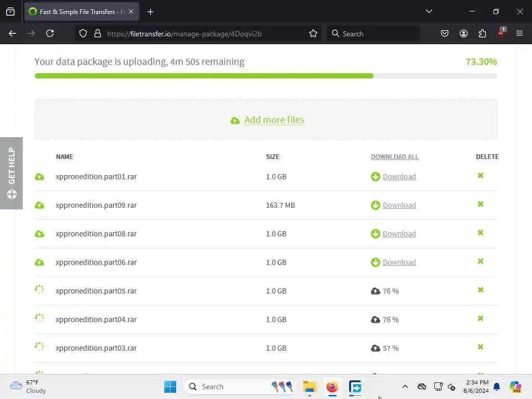Click the DELETE column header
The image size is (532, 399).
click(487, 157)
